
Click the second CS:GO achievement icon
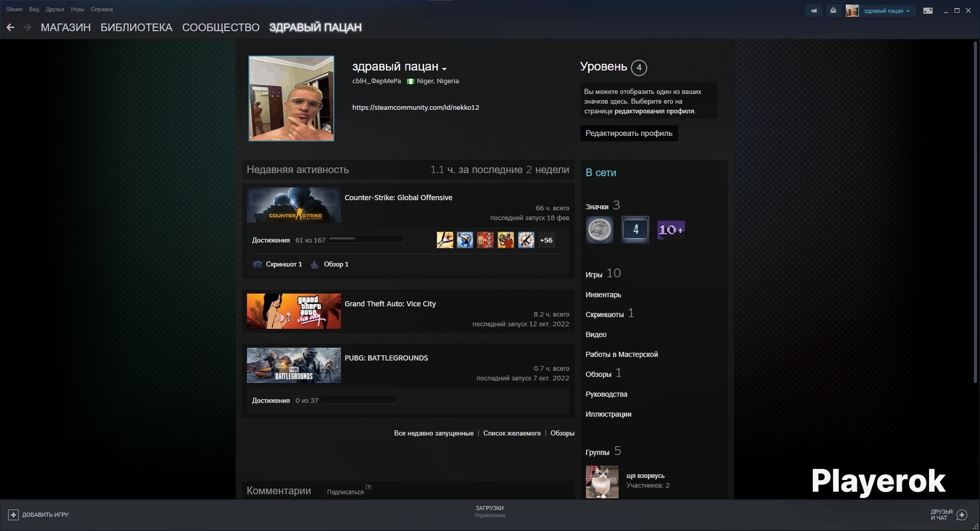tap(465, 240)
